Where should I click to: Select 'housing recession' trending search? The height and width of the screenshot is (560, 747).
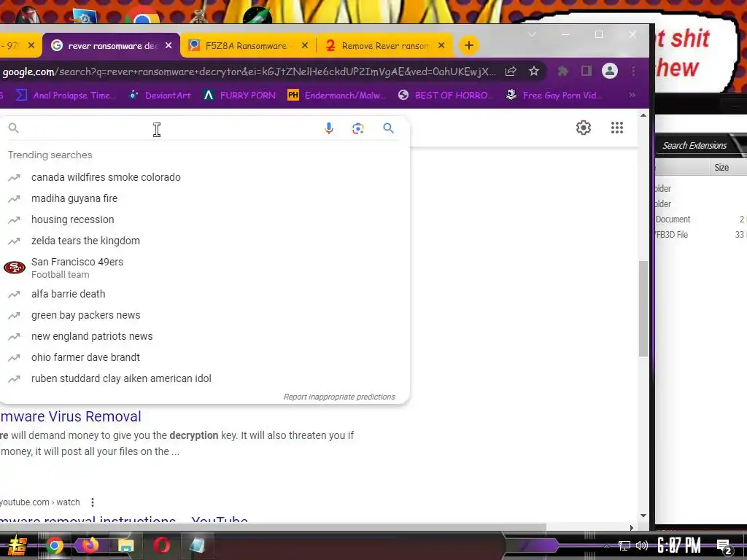pos(205,219)
